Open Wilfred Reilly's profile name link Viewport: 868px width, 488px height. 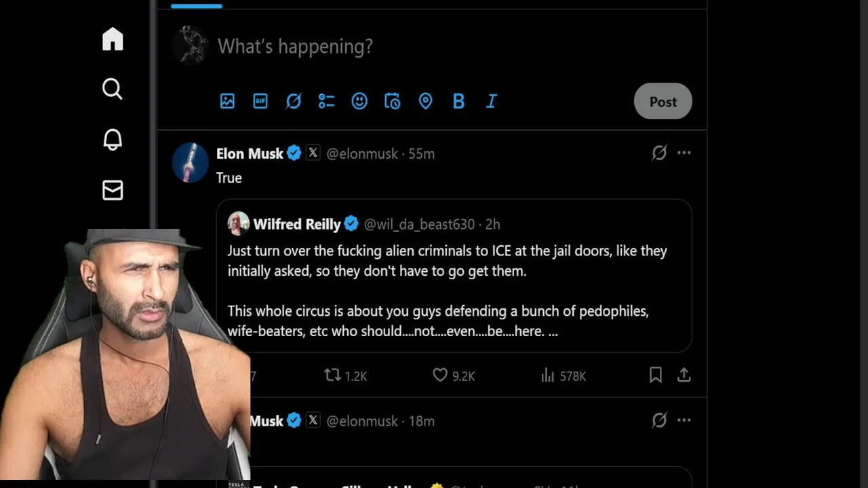click(297, 224)
